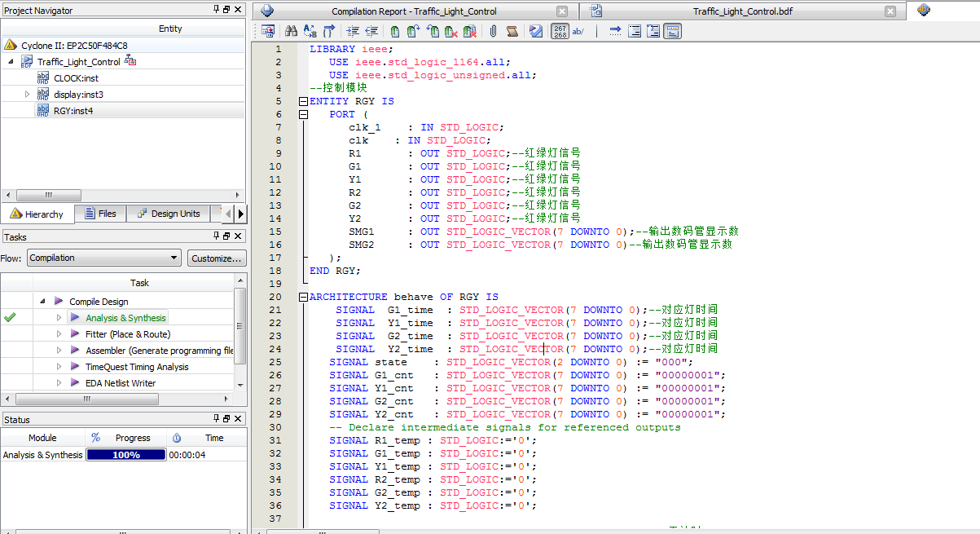Select CLOCK:inst in the hierarchy
The width and height of the screenshot is (980, 534).
point(76,78)
